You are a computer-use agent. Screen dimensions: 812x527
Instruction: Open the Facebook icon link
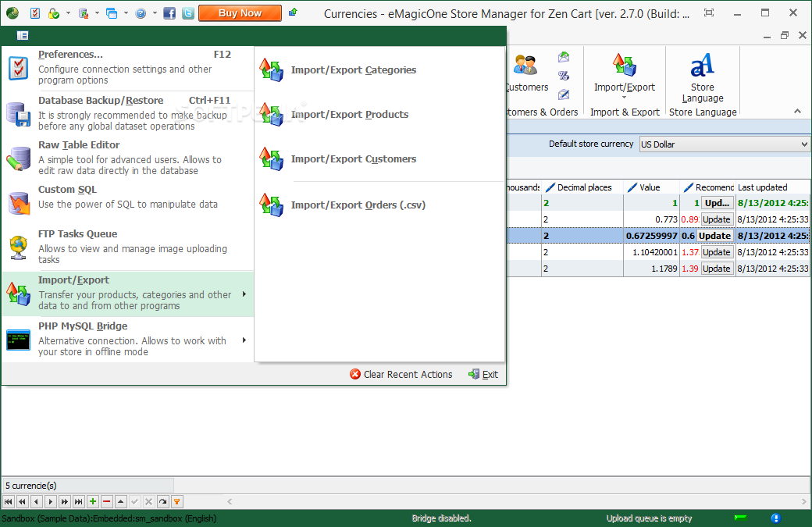169,13
